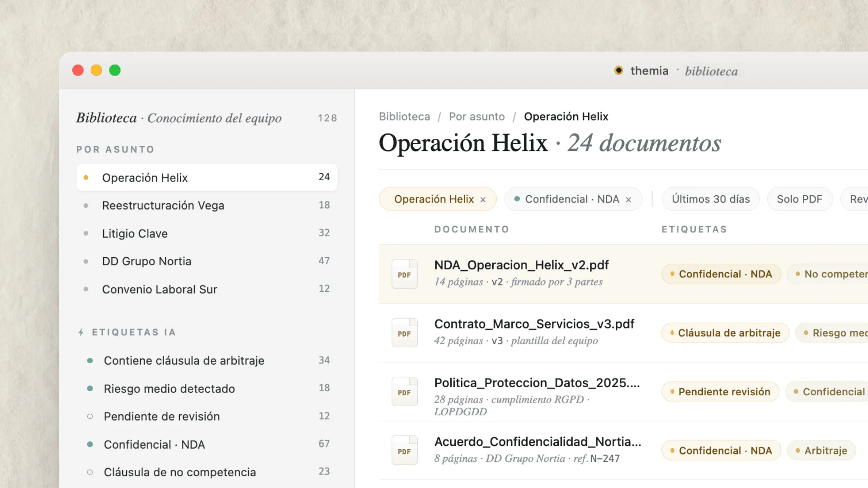Open NDA_Operacion_Helix_v2.pdf
This screenshot has width=868, height=488.
pyautogui.click(x=521, y=265)
